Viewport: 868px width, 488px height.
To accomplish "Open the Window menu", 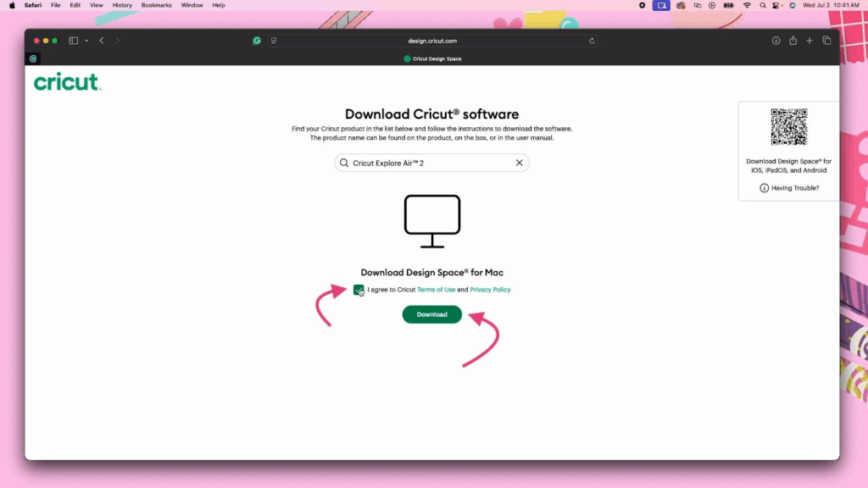I will (x=192, y=6).
